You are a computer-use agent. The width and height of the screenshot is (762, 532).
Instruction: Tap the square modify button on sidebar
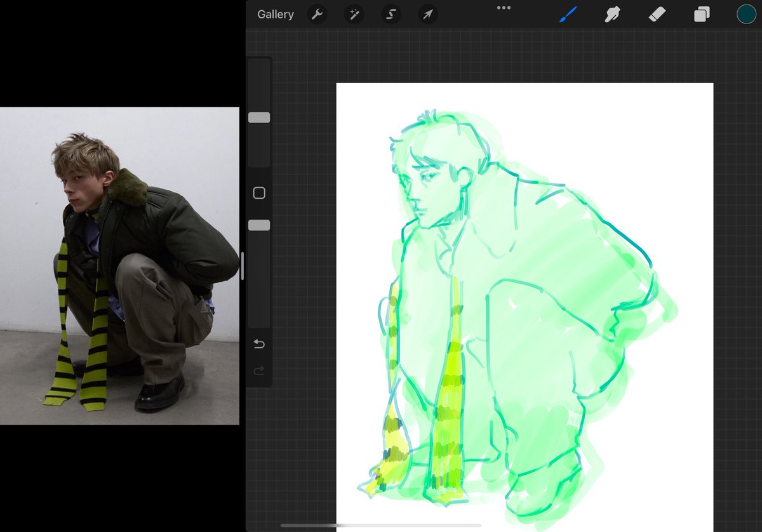coord(259,193)
